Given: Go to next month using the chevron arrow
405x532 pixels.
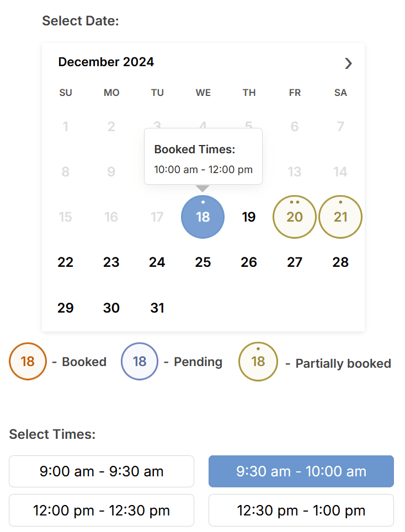Looking at the screenshot, I should (x=348, y=63).
